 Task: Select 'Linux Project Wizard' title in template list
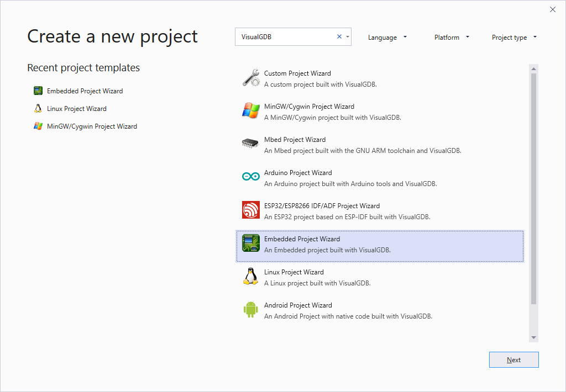[294, 272]
